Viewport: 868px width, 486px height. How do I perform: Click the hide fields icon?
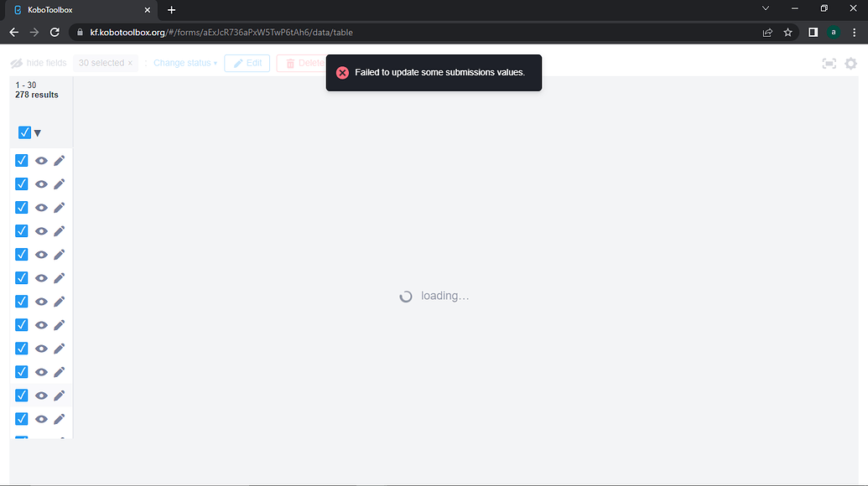[16, 62]
